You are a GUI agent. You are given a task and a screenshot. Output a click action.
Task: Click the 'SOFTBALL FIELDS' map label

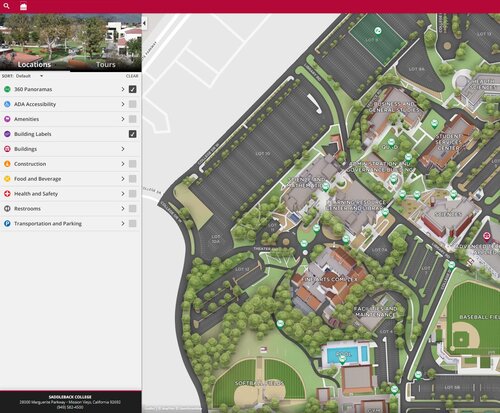click(260, 383)
